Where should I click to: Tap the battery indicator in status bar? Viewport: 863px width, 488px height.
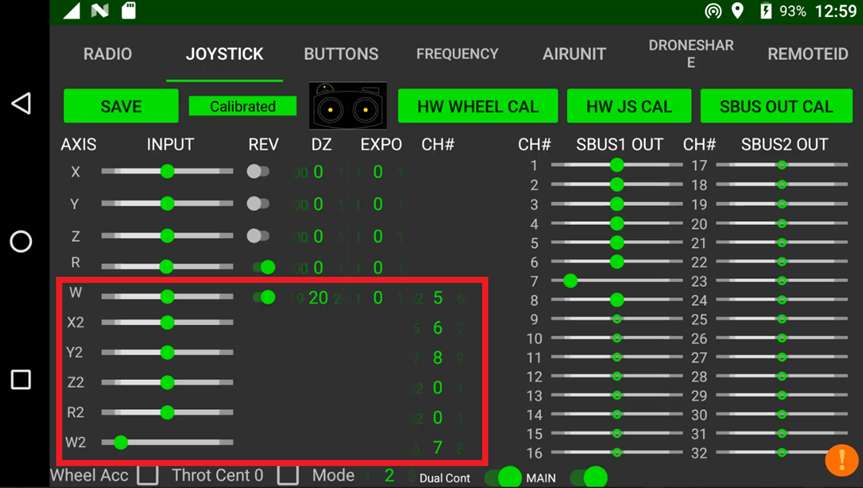point(765,12)
